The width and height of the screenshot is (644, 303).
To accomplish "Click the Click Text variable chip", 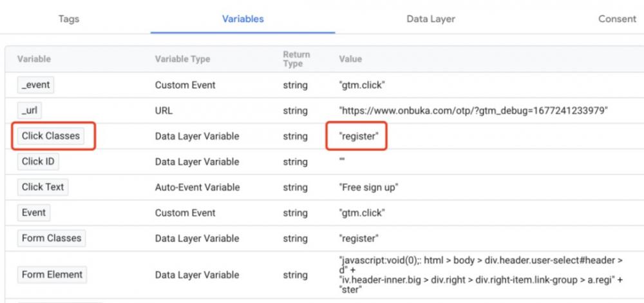I will [x=43, y=187].
